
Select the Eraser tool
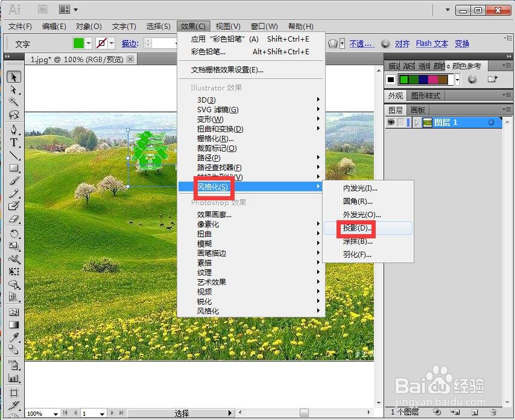pos(14,219)
